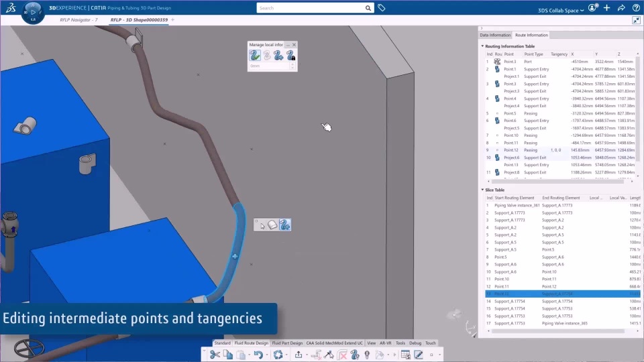The width and height of the screenshot is (644, 362).
Task: Click the Update circular arrows icon
Action: (278, 355)
